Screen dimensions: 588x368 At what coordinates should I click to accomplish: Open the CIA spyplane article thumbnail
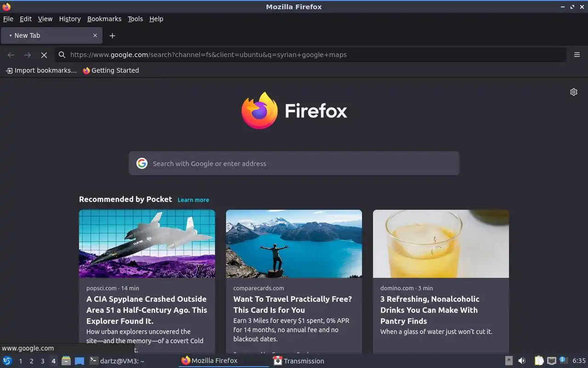(x=147, y=244)
